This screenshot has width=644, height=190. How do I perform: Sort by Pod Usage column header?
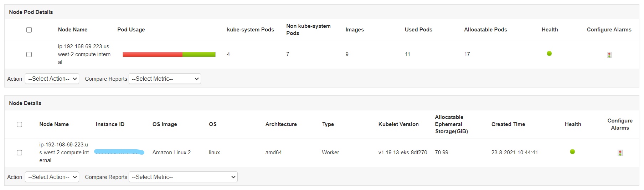(x=131, y=30)
